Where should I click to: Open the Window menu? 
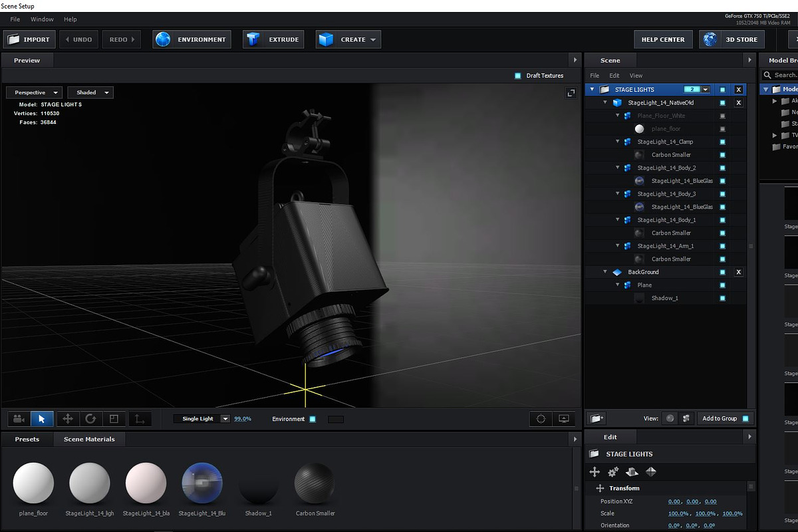pyautogui.click(x=43, y=19)
